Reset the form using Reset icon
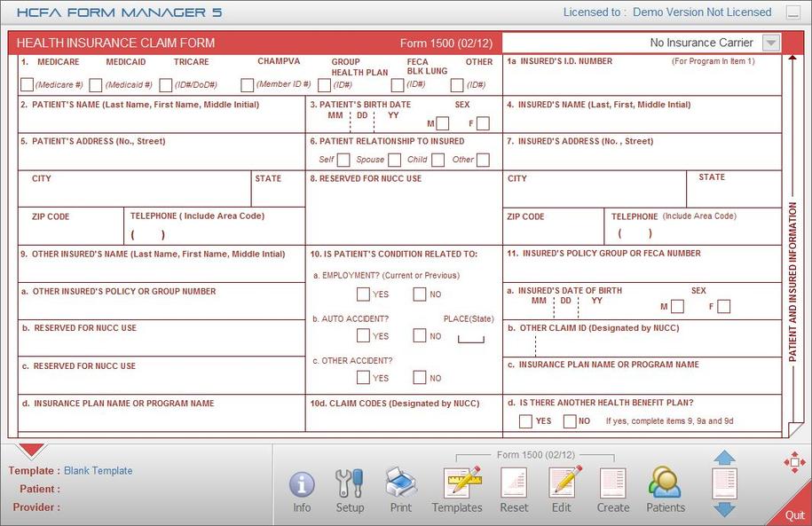Screen dimensions: 812x526 coord(514,483)
